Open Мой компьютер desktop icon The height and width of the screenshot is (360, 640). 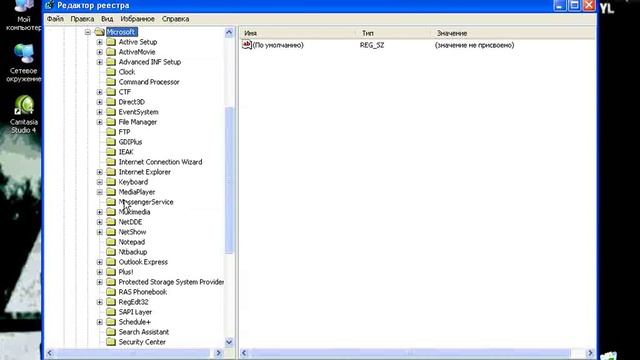point(24,15)
